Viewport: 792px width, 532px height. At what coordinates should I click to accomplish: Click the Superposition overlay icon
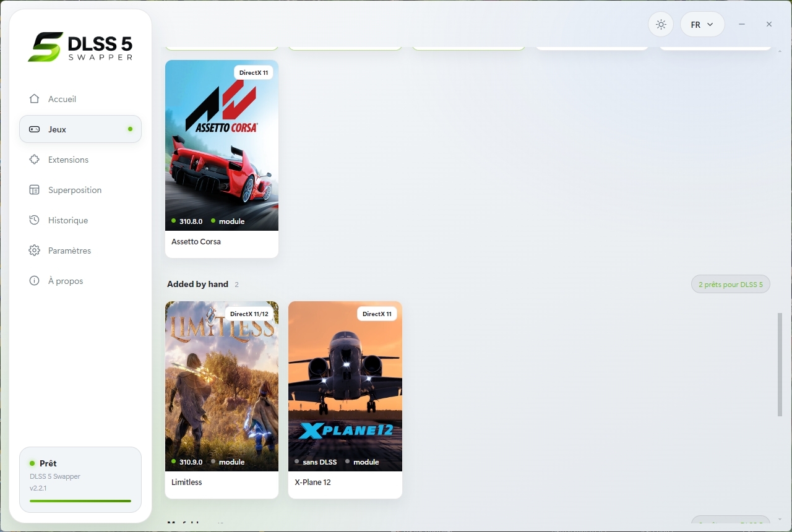[35, 190]
